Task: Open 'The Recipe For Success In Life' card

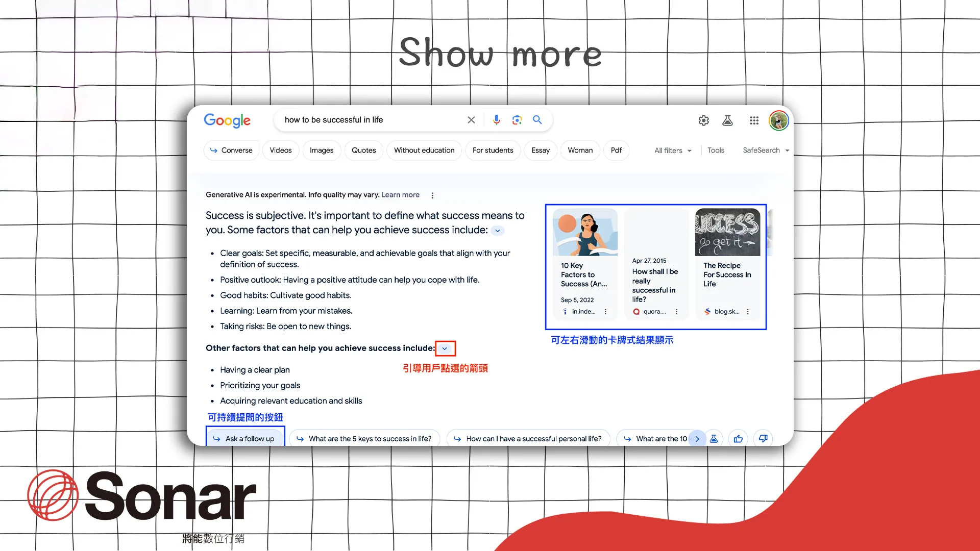Action: tap(727, 264)
